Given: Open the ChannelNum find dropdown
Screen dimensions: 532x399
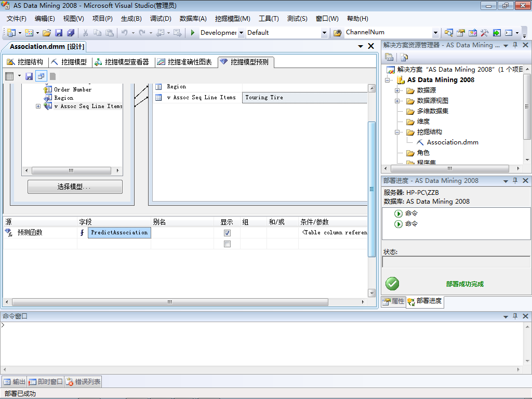Looking at the screenshot, I should coord(436,33).
